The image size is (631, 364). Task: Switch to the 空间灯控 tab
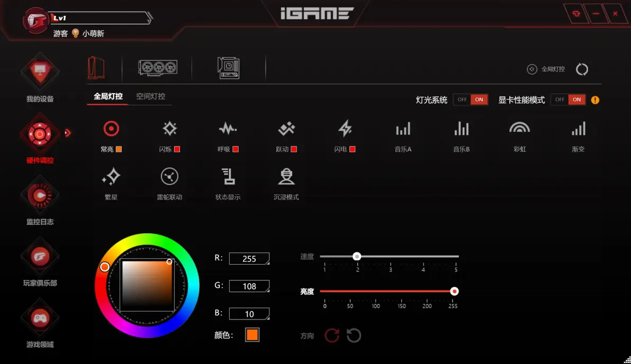tap(150, 96)
